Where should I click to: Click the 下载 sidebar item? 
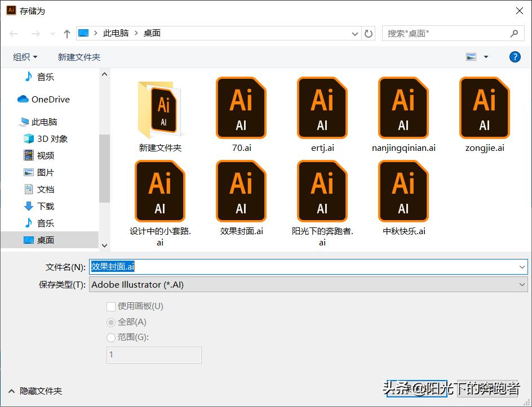coord(45,206)
